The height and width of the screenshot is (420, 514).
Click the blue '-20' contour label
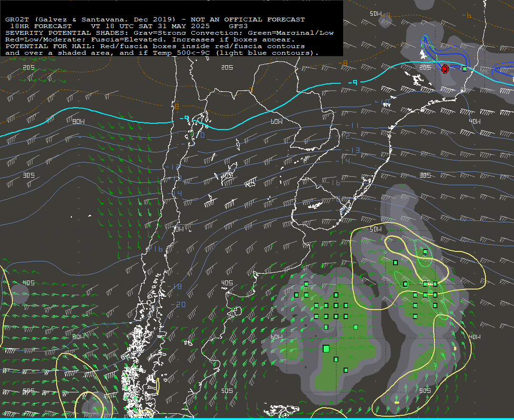(x=178, y=305)
